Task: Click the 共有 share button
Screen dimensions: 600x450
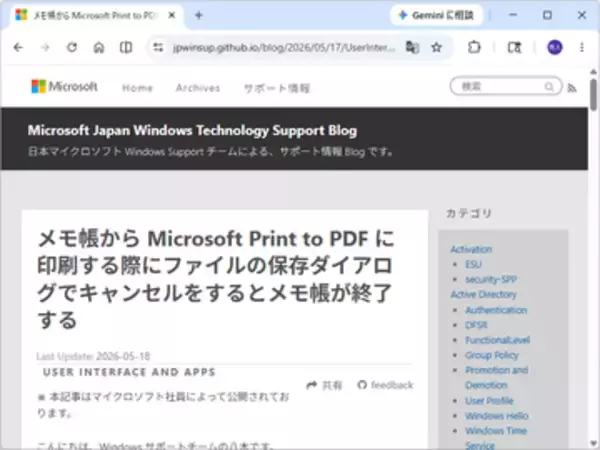Action: click(324, 385)
